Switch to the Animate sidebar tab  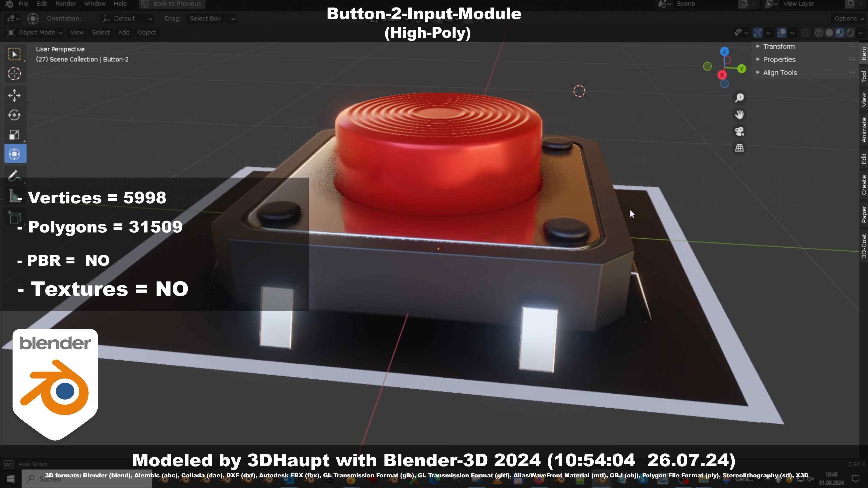pos(864,130)
